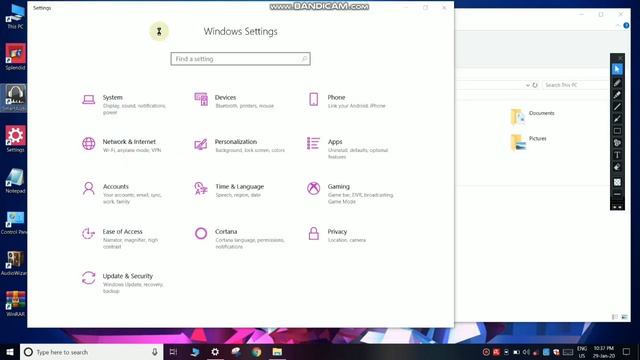Open Task View from the taskbar
This screenshot has height=360, width=640.
(173, 352)
